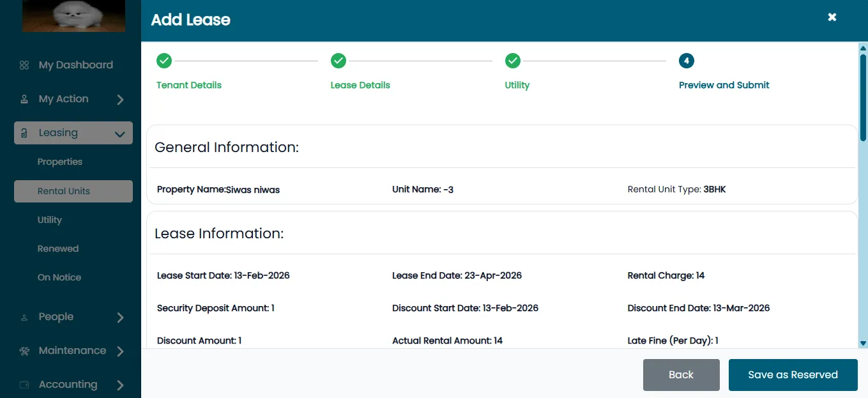Expand the My Action submenu arrow

point(120,100)
